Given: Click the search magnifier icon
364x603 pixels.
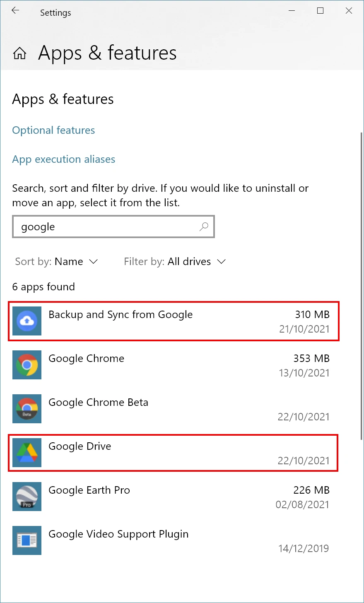Looking at the screenshot, I should (203, 227).
